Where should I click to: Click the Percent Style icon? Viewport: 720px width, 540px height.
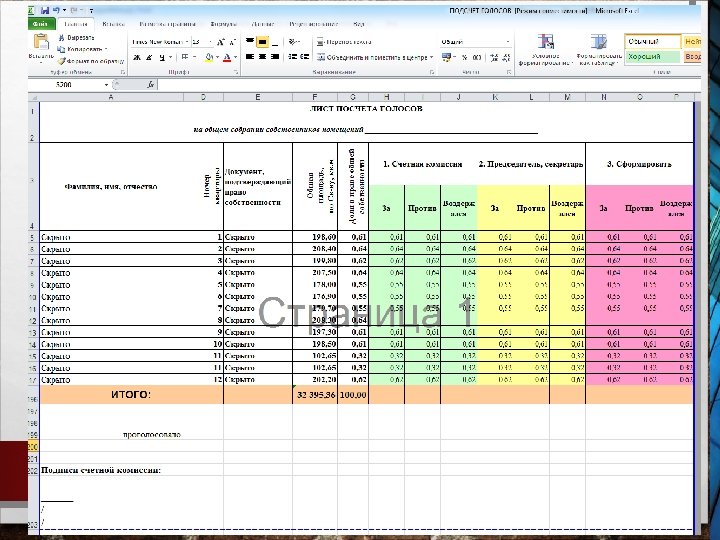(x=465, y=57)
